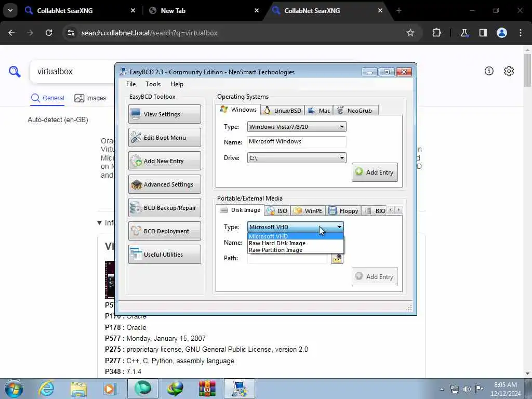Open WinRAR from the taskbar
532x399 pixels.
pyautogui.click(x=207, y=389)
